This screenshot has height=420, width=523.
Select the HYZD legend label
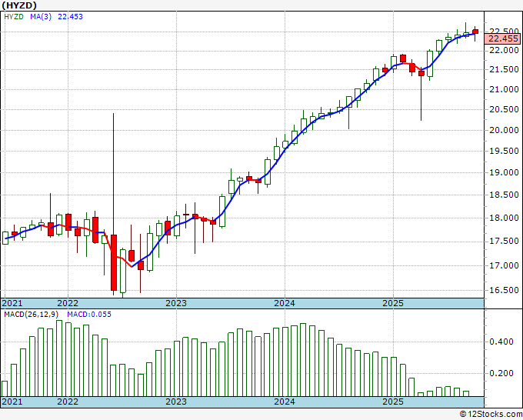[x=14, y=17]
